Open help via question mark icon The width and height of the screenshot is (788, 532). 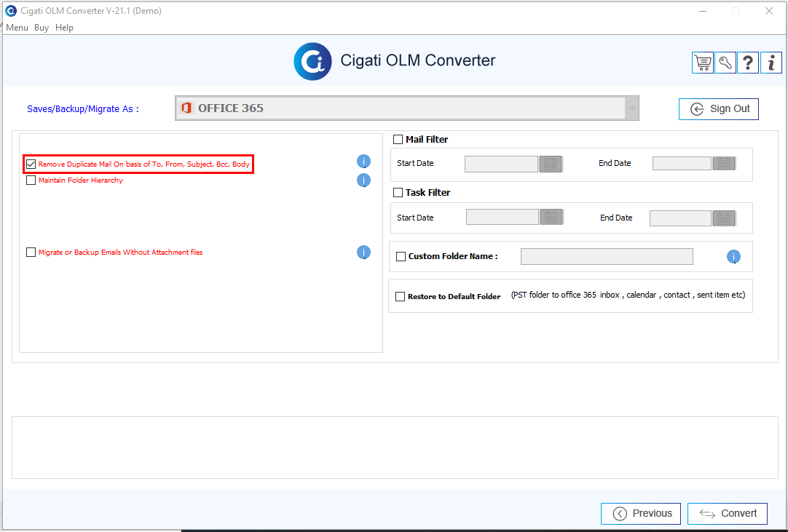(748, 63)
